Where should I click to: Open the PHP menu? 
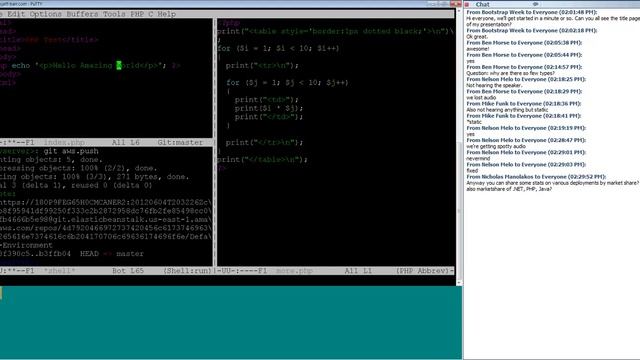(x=137, y=14)
